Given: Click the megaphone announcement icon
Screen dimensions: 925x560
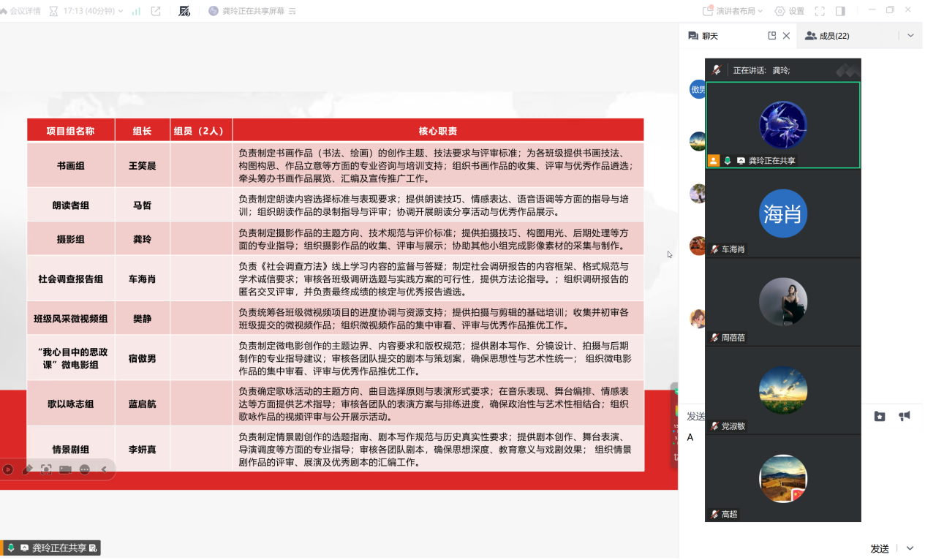Looking at the screenshot, I should coord(905,416).
